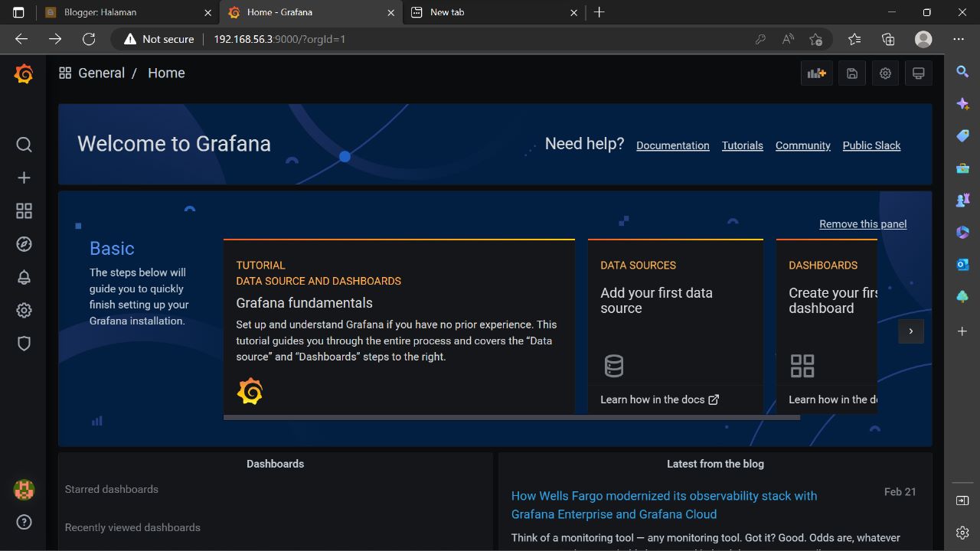Viewport: 980px width, 551px height.
Task: Open the Explore compass icon
Action: click(24, 244)
